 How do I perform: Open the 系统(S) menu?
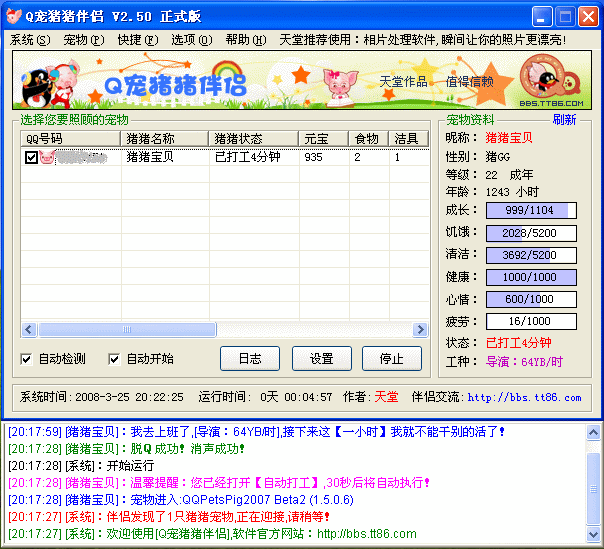point(30,40)
